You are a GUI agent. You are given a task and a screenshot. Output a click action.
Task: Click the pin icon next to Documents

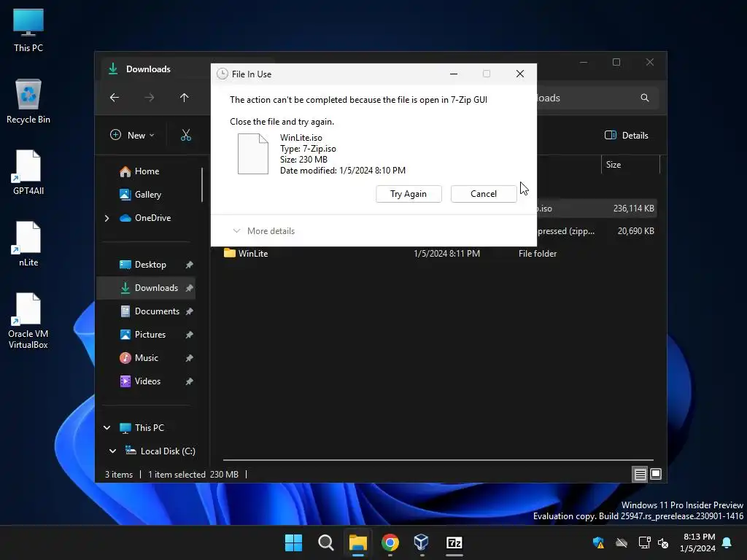(190, 311)
